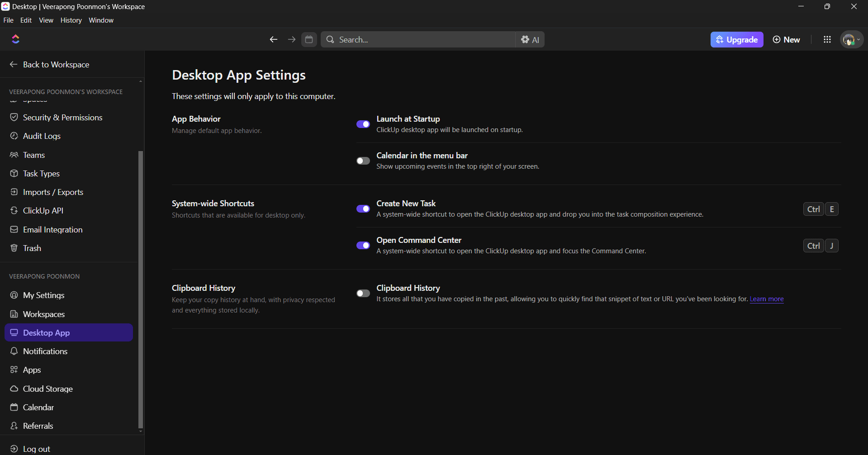The height and width of the screenshot is (455, 868).
Task: Click the App Behavior section title
Action: [196, 119]
